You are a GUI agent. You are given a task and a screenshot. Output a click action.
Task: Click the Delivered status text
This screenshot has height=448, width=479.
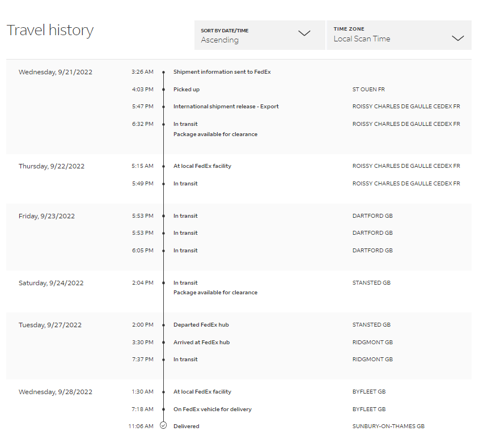coord(186,426)
